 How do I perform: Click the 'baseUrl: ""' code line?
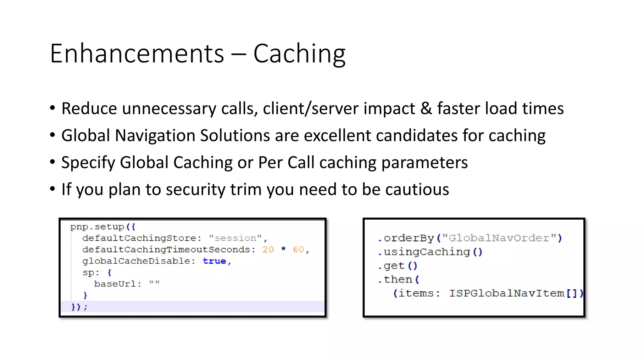point(127,284)
